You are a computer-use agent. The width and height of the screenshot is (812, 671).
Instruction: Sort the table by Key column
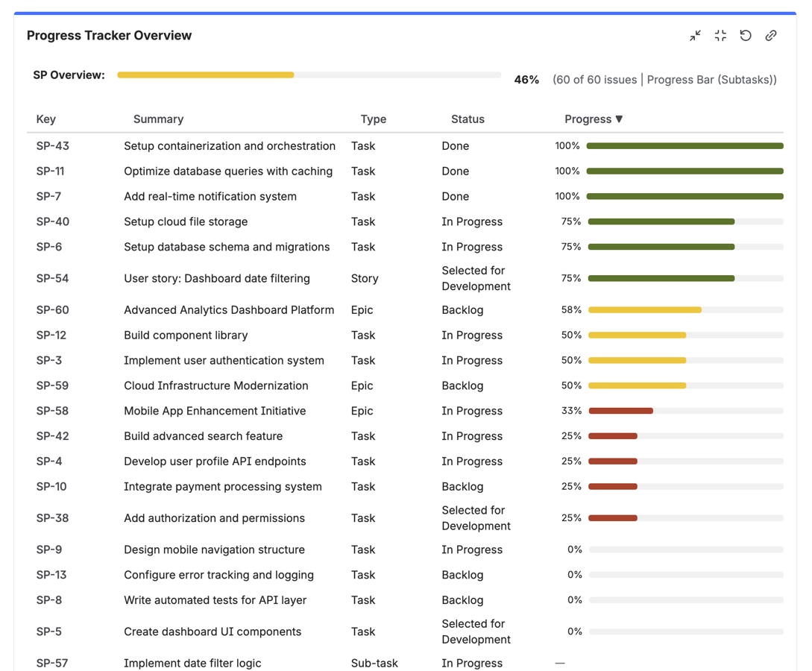pos(45,119)
